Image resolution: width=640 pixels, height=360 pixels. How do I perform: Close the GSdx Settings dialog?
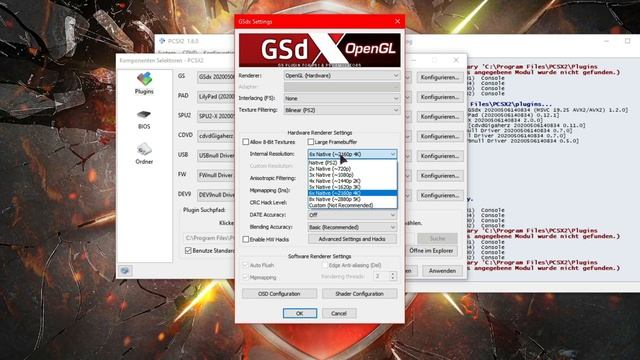click(398, 21)
